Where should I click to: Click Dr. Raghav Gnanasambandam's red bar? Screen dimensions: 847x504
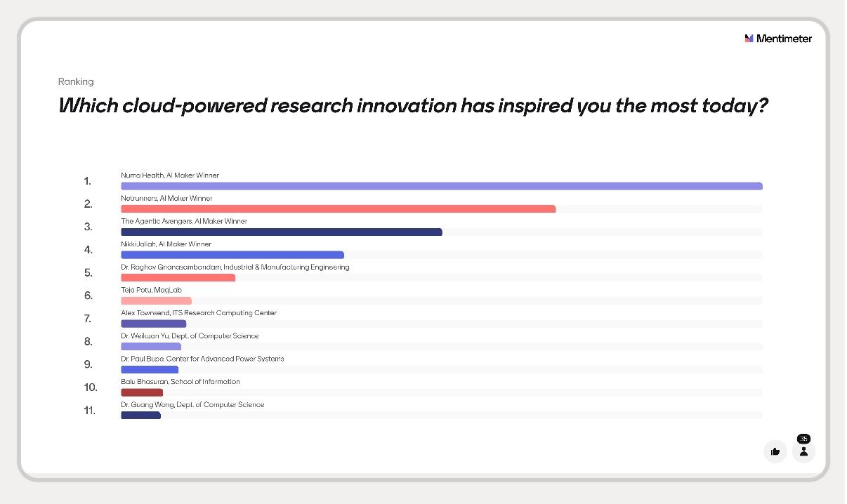[178, 278]
